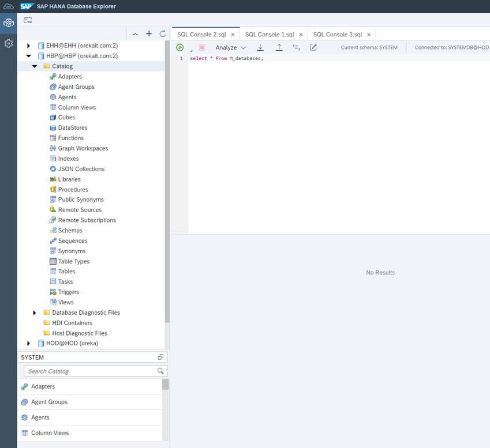Open the Analyze dropdown menu
The width and height of the screenshot is (490, 448).
pyautogui.click(x=231, y=47)
